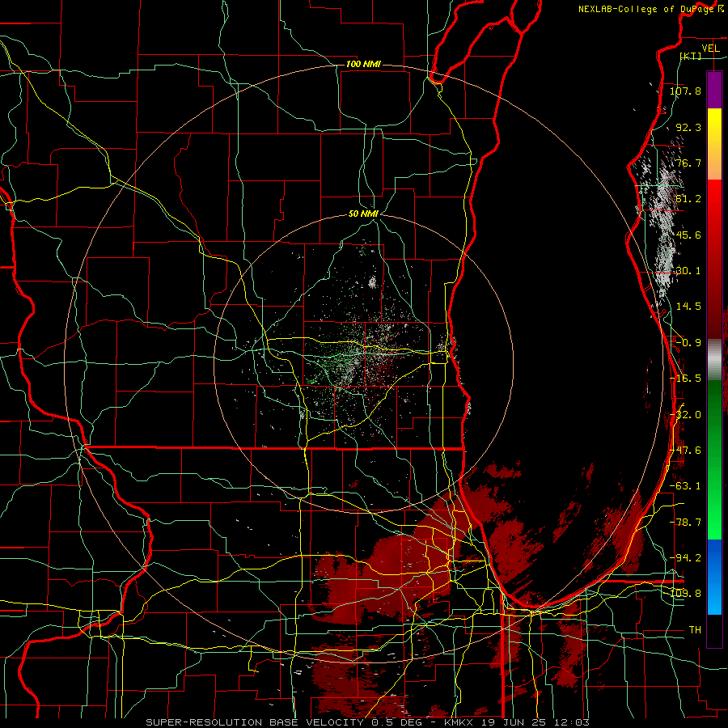Pick the yellow-orange segment of the color bar
Screen dimensions: 728x728
pos(714,144)
